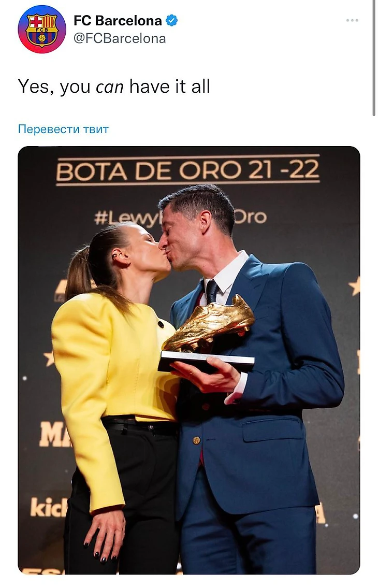Click the 'MA' sponsor lettering on backdrop
The width and height of the screenshot is (378, 588).
point(55,434)
